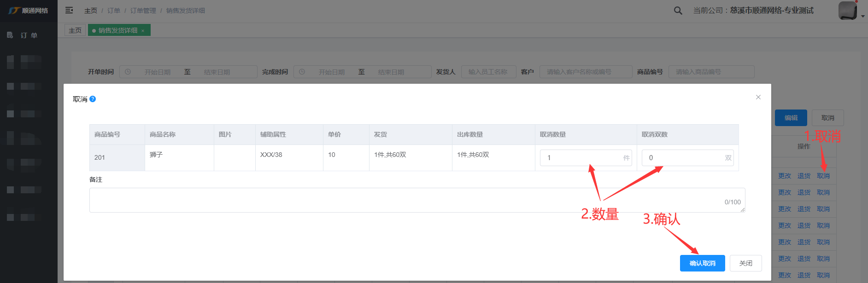Focus the 取消数量 input field
Image resolution: width=868 pixels, height=283 pixels.
(x=581, y=158)
